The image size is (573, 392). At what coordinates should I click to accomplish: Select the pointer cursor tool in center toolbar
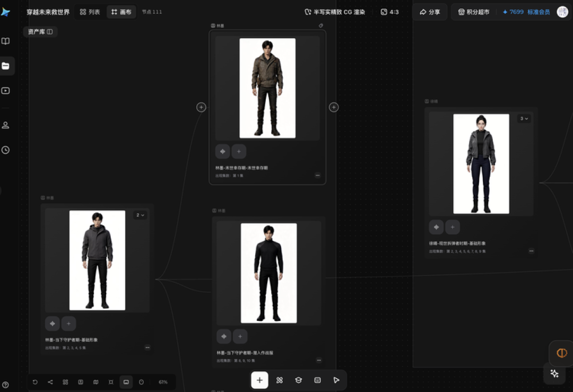(x=336, y=380)
